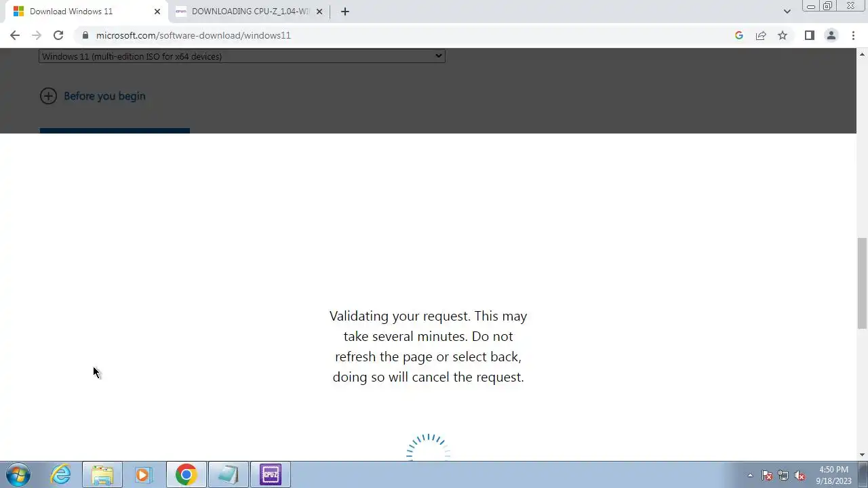Viewport: 868px width, 488px height.
Task: Expand the Before you begin section
Action: [93, 96]
